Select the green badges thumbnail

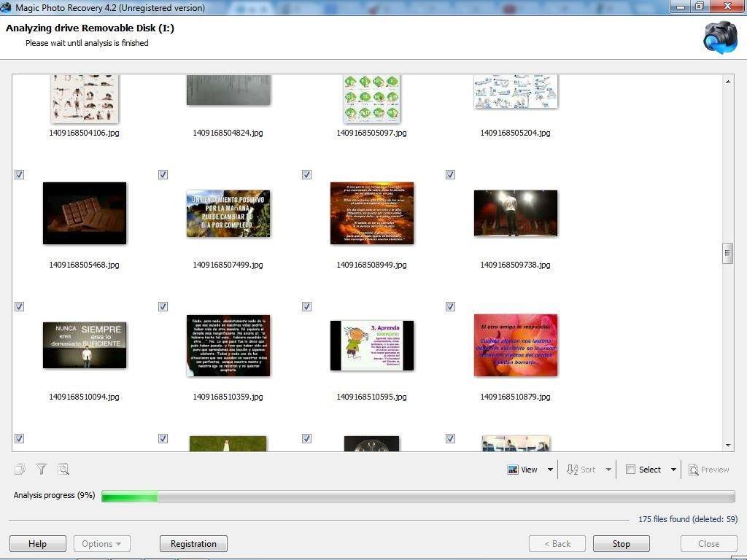tap(371, 98)
